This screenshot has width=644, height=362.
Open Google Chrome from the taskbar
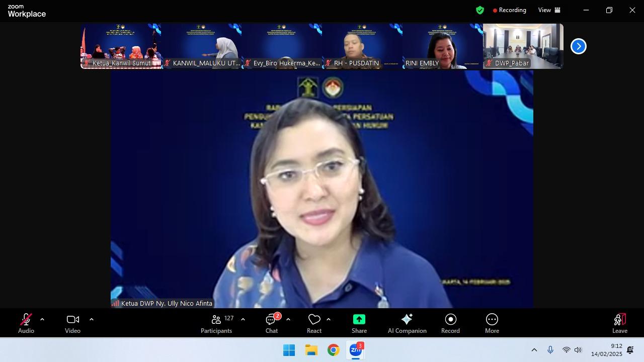(333, 350)
